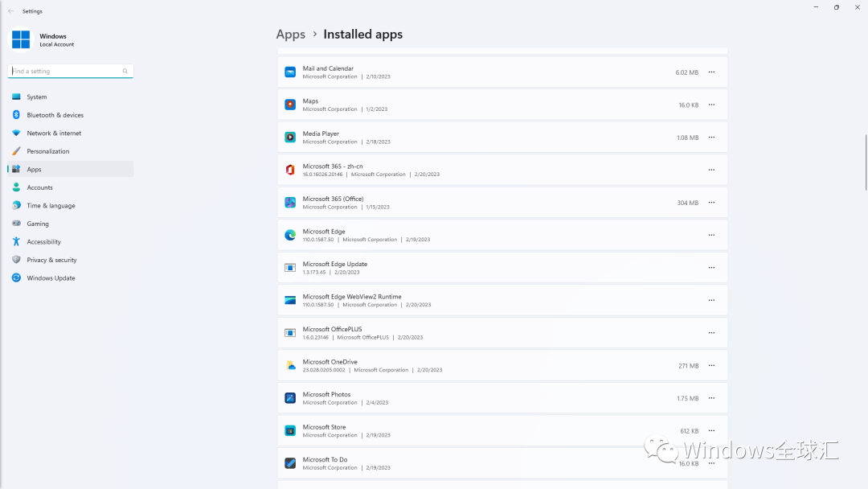This screenshot has width=868, height=489.
Task: Click the Microsoft To Do icon
Action: click(x=290, y=463)
